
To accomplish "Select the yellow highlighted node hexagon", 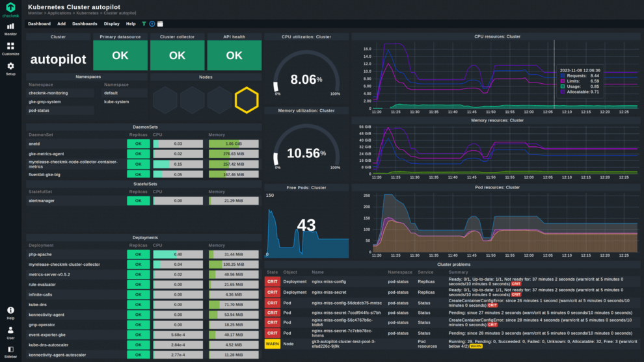I will (247, 100).
